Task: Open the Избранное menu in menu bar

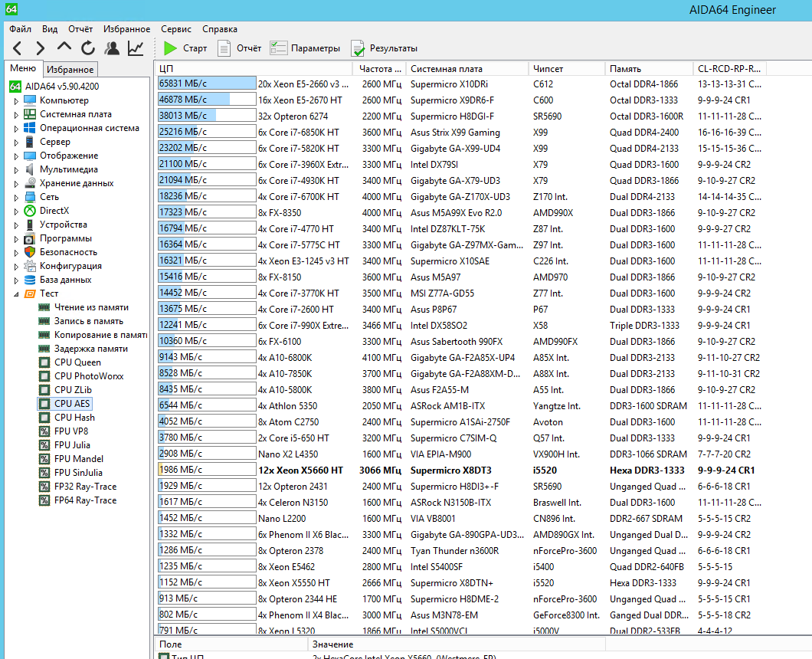Action: (127, 29)
